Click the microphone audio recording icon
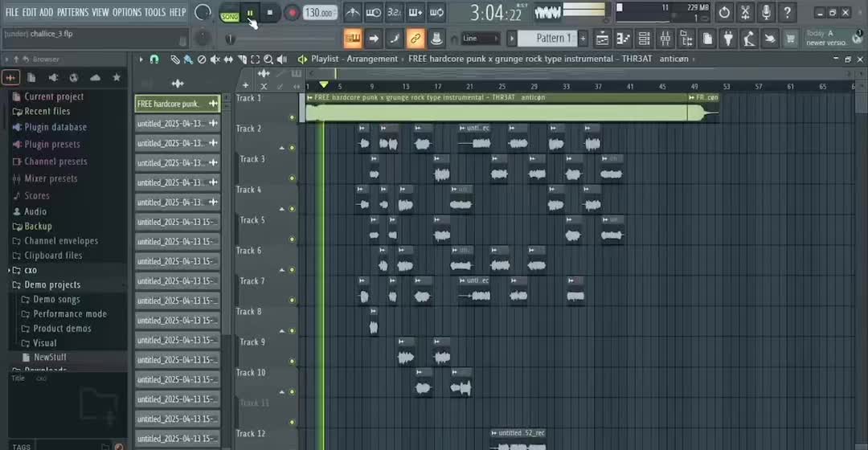 766,11
